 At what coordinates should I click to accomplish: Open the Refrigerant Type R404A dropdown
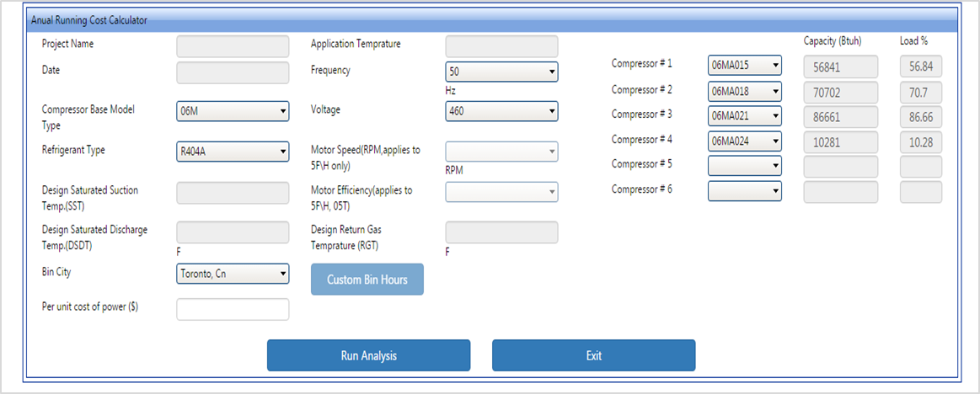(233, 152)
